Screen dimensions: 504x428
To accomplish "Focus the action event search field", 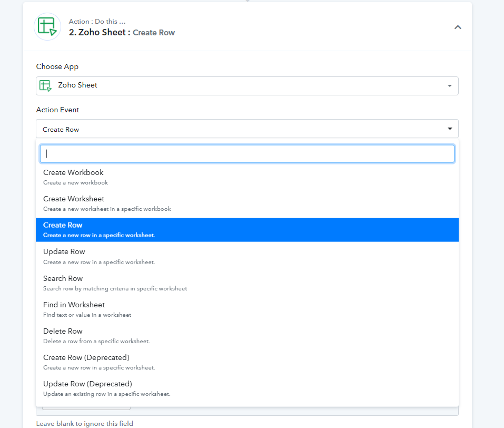I will click(247, 153).
